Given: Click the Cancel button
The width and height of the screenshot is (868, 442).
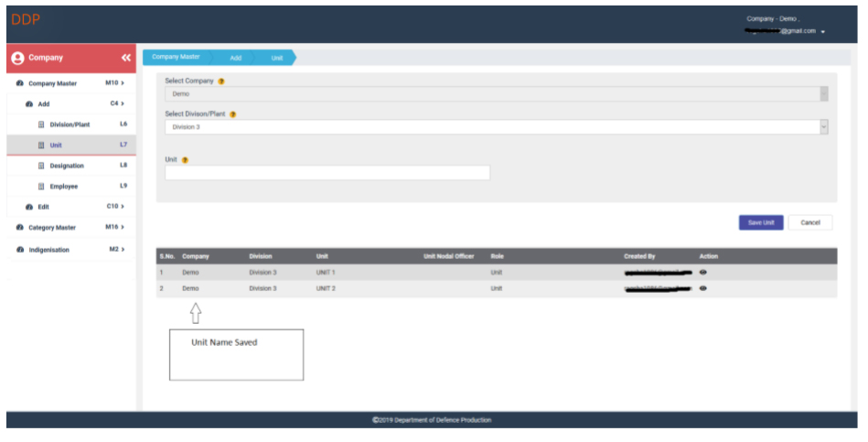Looking at the screenshot, I should click(810, 222).
